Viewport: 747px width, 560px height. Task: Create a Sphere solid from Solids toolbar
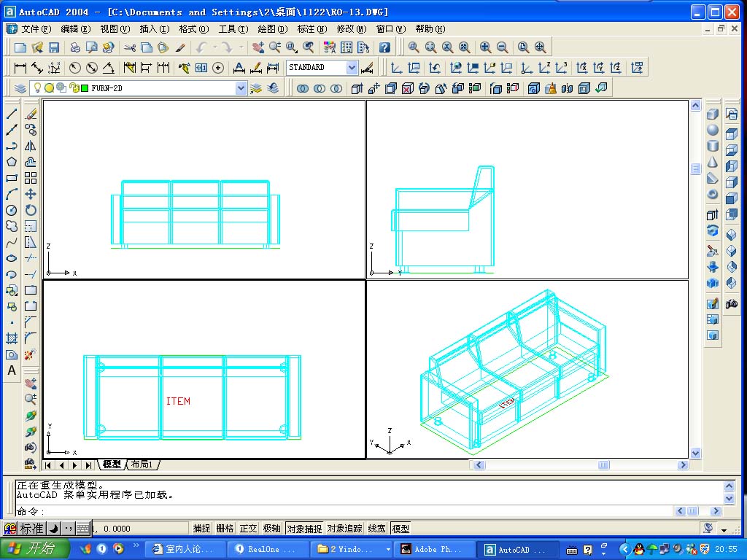click(713, 130)
